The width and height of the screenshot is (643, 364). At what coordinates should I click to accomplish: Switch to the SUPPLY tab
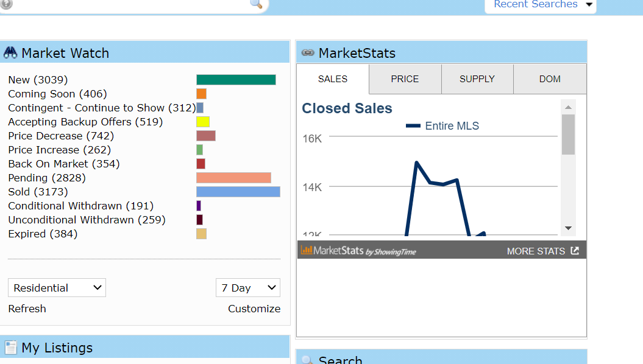[x=477, y=79]
